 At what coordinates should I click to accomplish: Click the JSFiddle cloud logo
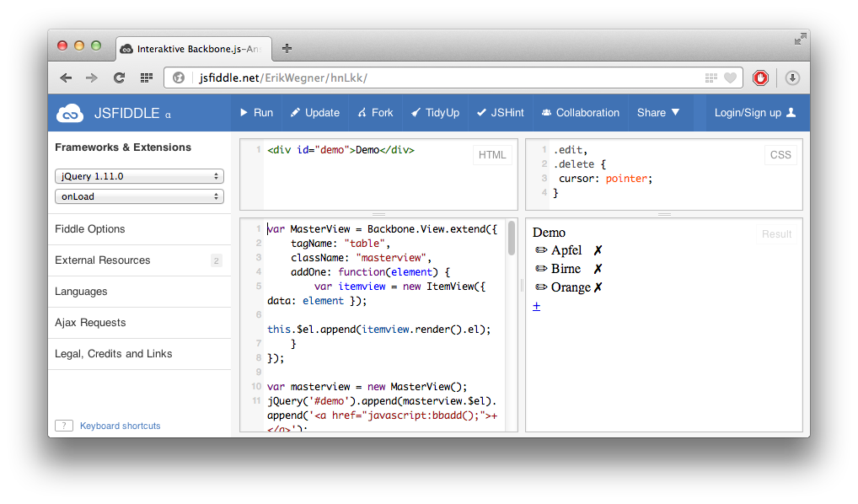point(71,113)
